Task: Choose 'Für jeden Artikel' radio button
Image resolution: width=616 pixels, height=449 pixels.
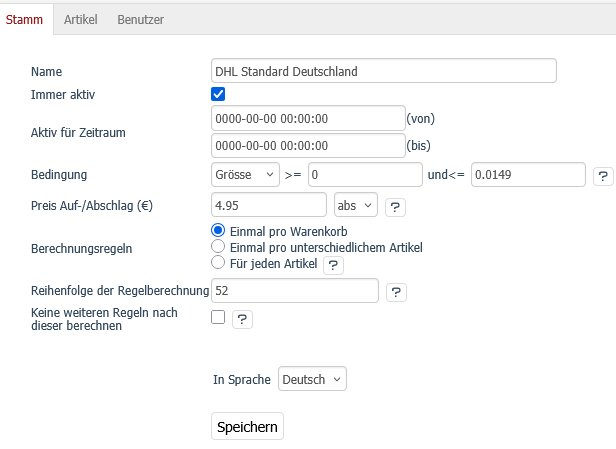Action: (218, 263)
